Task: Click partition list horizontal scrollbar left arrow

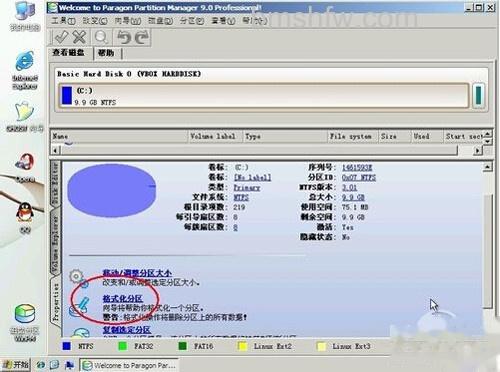Action: coord(55,150)
